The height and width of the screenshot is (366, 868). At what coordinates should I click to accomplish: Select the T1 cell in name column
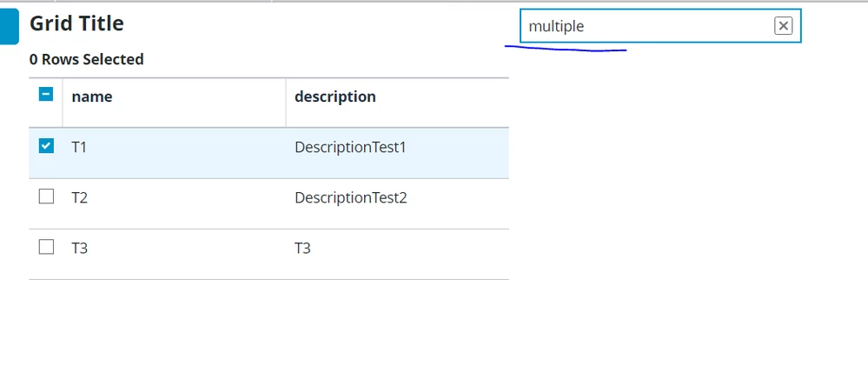79,147
